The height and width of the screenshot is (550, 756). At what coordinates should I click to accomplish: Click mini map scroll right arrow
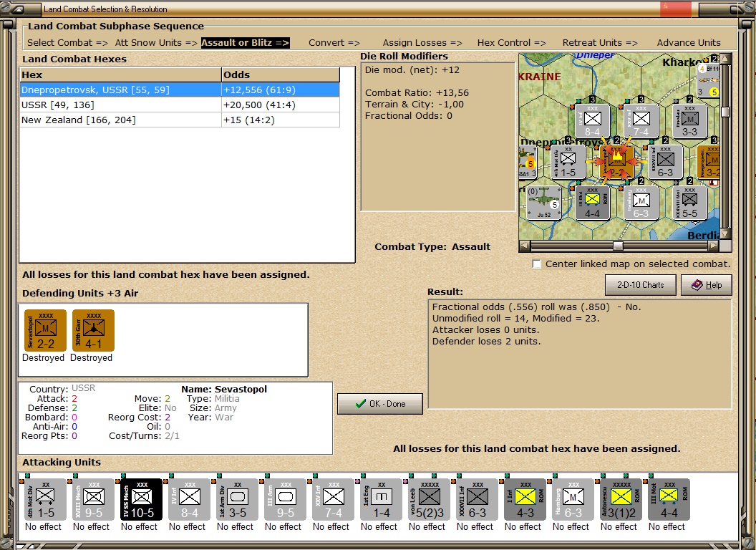714,246
